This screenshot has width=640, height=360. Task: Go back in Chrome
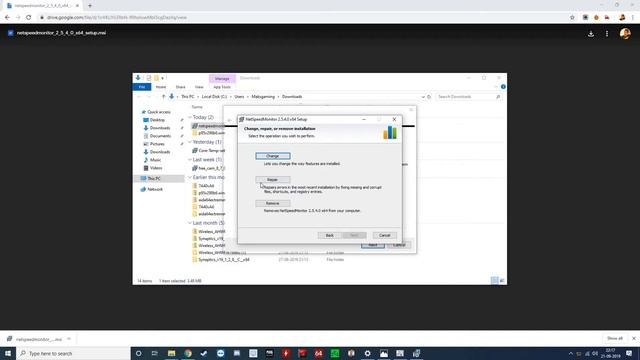click(7, 17)
